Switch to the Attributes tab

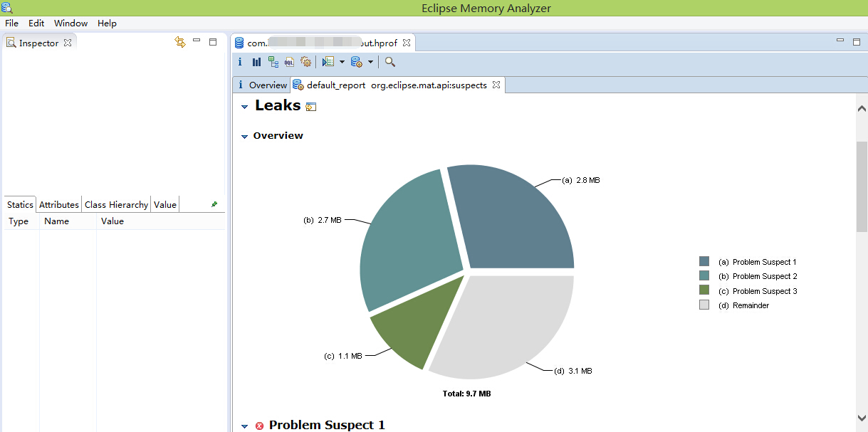59,204
